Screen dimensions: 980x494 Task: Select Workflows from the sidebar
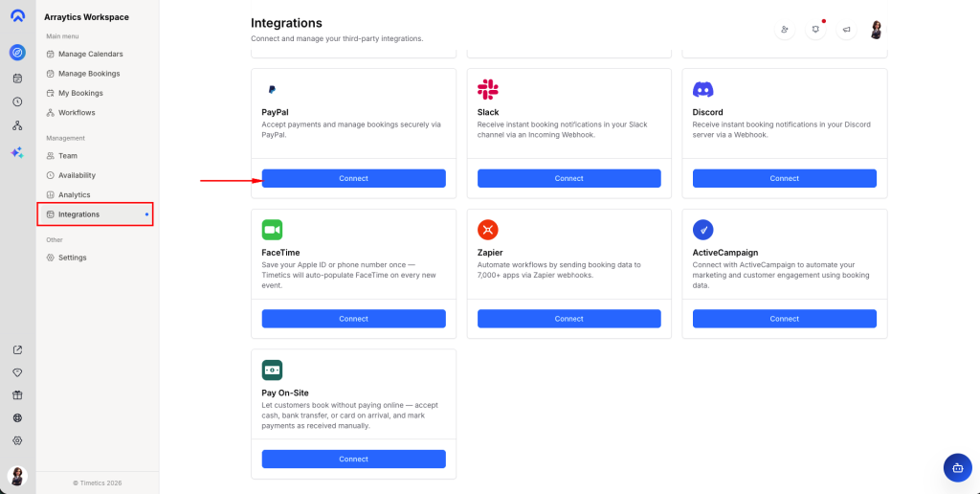tap(77, 113)
